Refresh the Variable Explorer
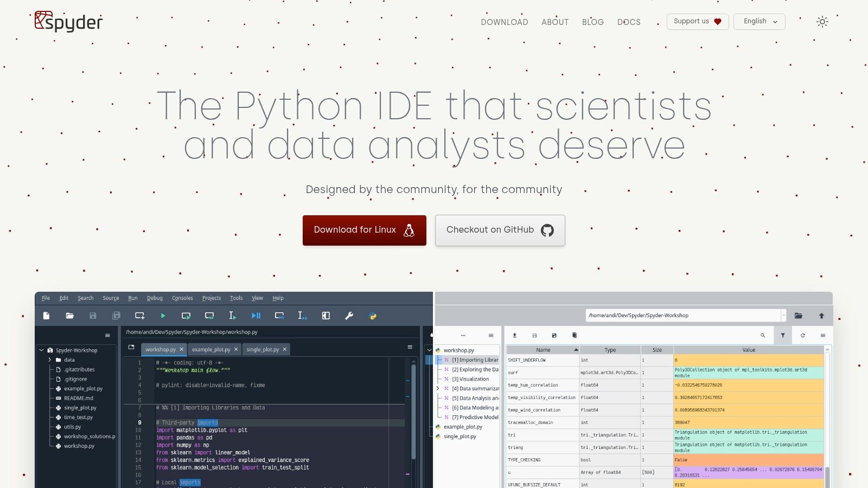Screen dimensions: 868x488 [x=802, y=335]
